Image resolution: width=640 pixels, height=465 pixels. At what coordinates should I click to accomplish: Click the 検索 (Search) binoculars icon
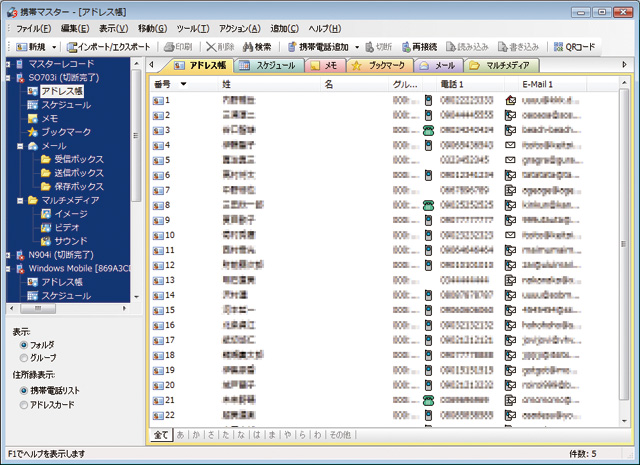[x=247, y=47]
